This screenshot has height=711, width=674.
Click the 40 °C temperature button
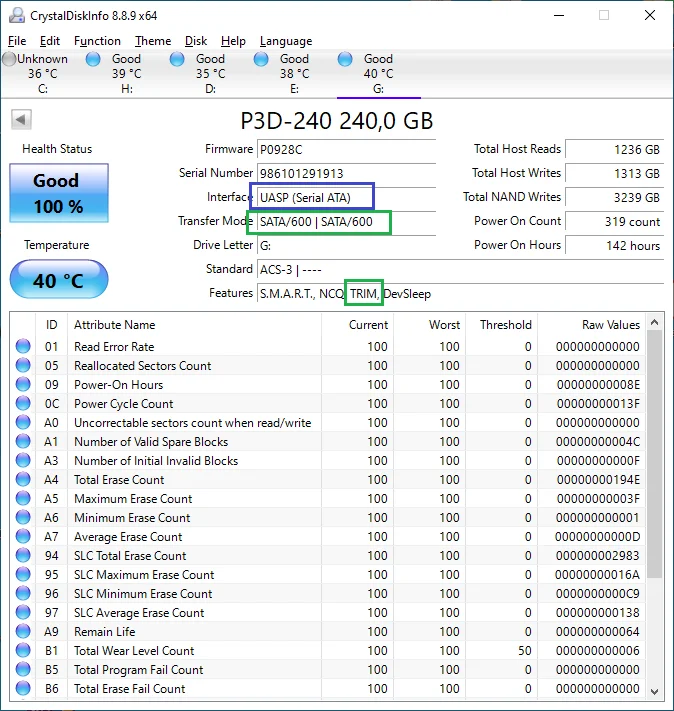coord(59,280)
